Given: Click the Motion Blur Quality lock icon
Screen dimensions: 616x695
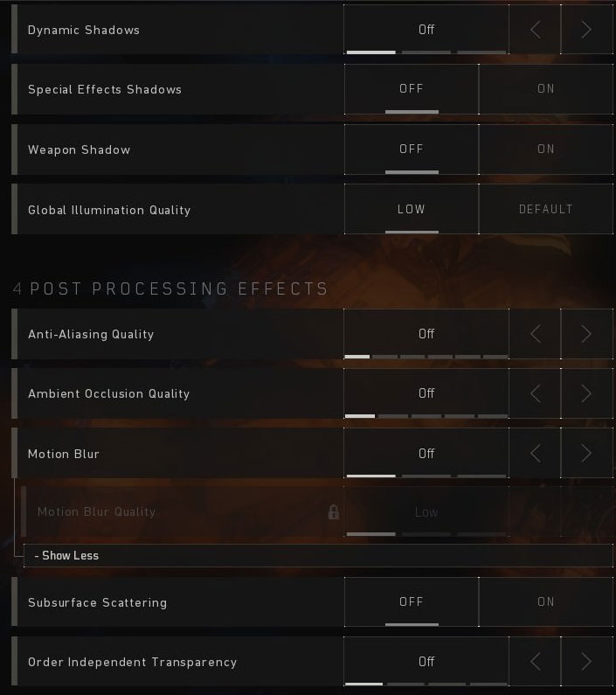Looking at the screenshot, I should pyautogui.click(x=334, y=512).
